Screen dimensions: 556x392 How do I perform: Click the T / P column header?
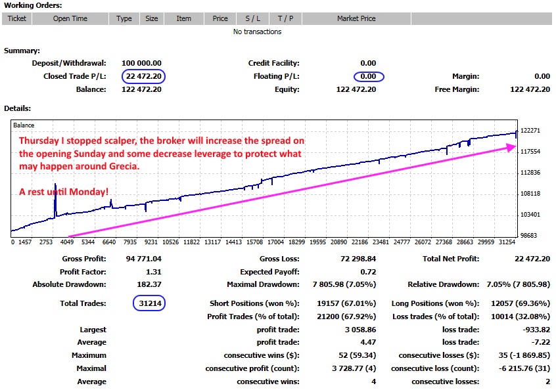coord(285,19)
